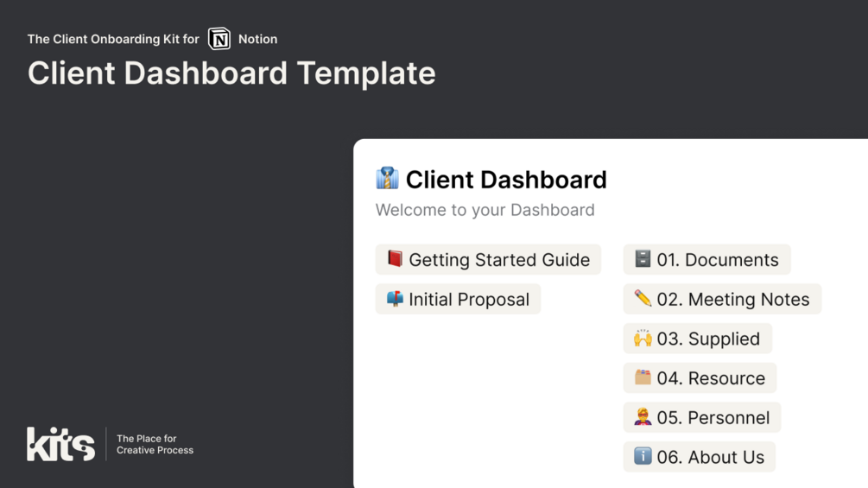The width and height of the screenshot is (868, 488).
Task: Open 06. About Us page
Action: point(710,458)
